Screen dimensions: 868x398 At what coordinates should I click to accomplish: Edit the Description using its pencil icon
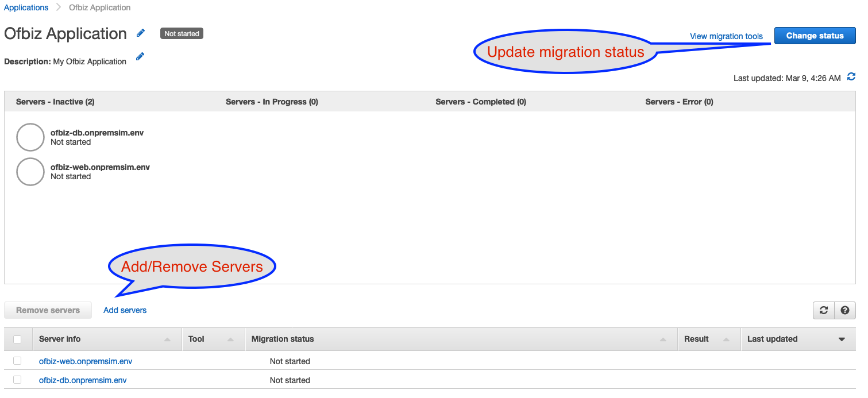[139, 56]
